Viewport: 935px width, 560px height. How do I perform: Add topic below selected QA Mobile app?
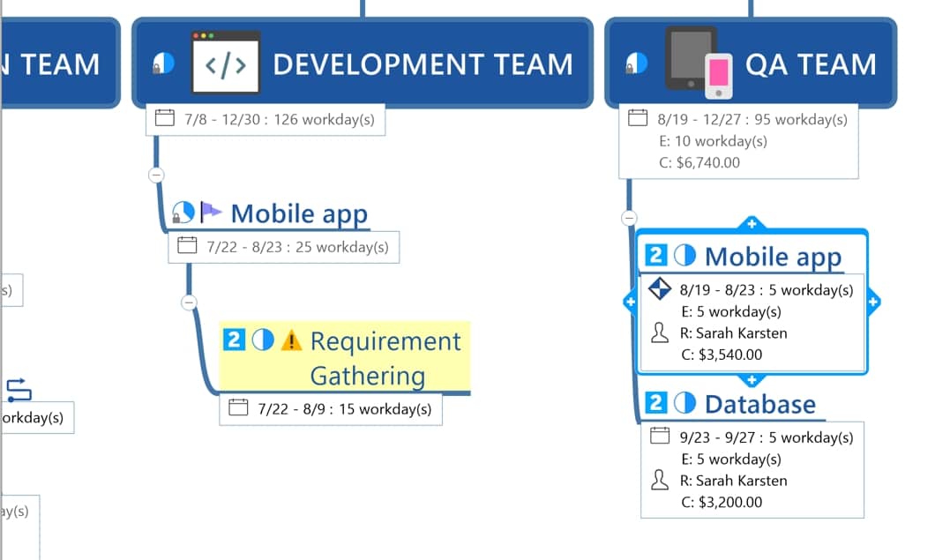click(751, 380)
